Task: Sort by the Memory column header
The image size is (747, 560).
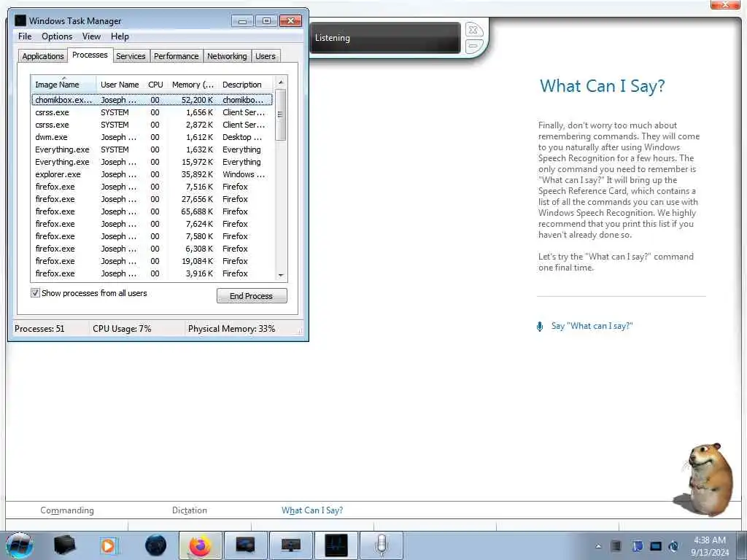Action: [193, 85]
